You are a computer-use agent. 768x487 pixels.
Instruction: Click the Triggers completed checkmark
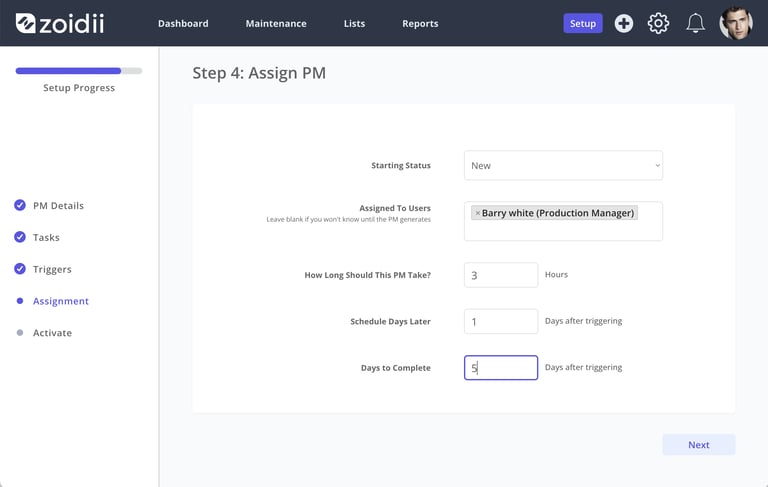point(20,268)
